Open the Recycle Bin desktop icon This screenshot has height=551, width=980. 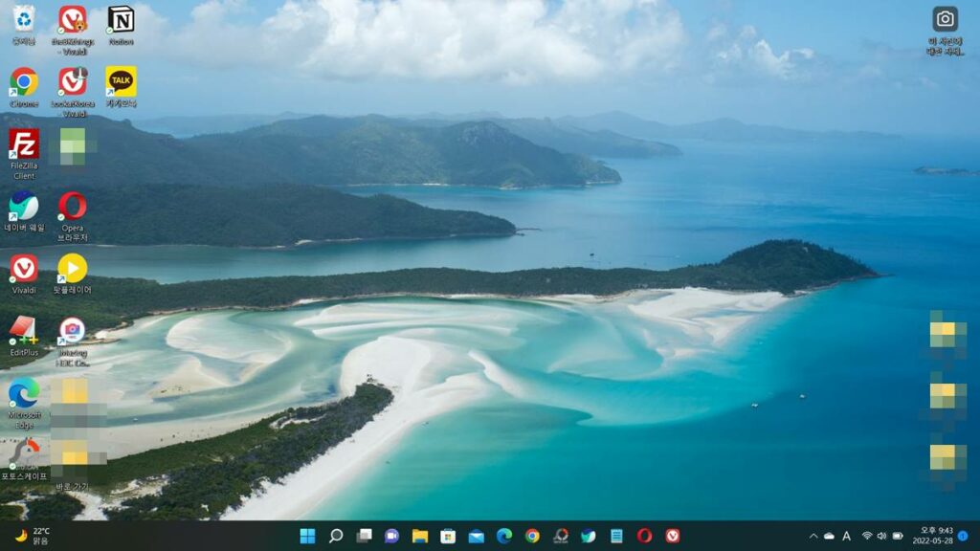pos(24,20)
